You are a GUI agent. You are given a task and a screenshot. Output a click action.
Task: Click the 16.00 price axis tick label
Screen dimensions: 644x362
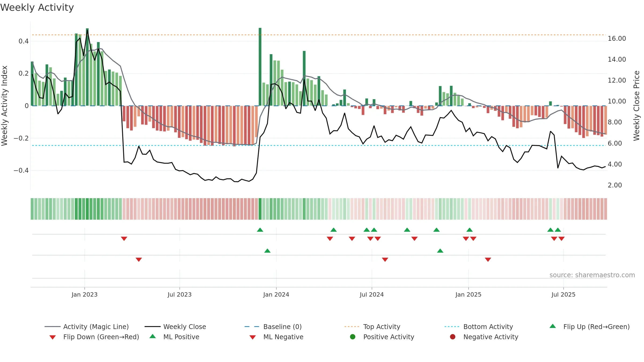coord(617,39)
